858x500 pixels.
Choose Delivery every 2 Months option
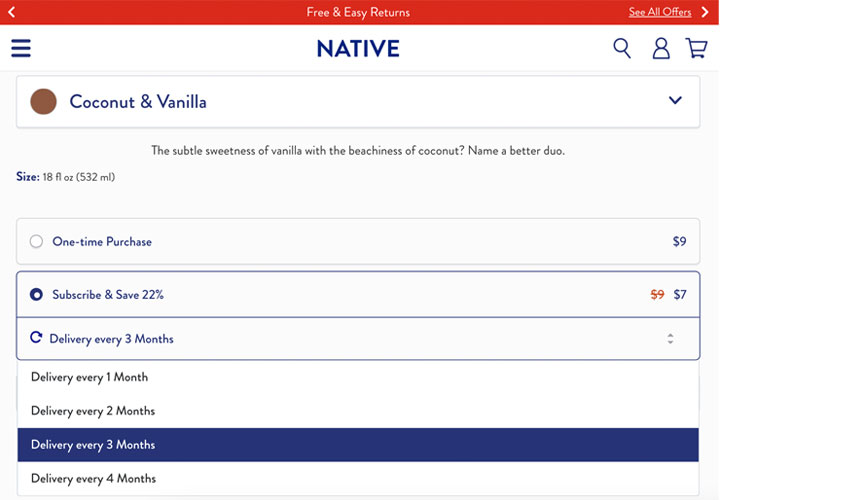pos(358,411)
